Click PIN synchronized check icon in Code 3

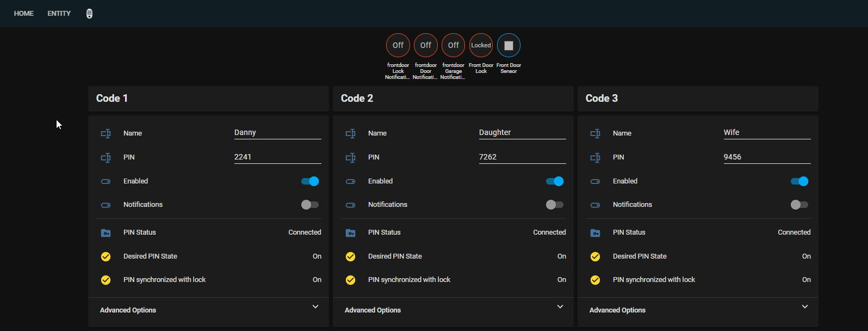(596, 280)
